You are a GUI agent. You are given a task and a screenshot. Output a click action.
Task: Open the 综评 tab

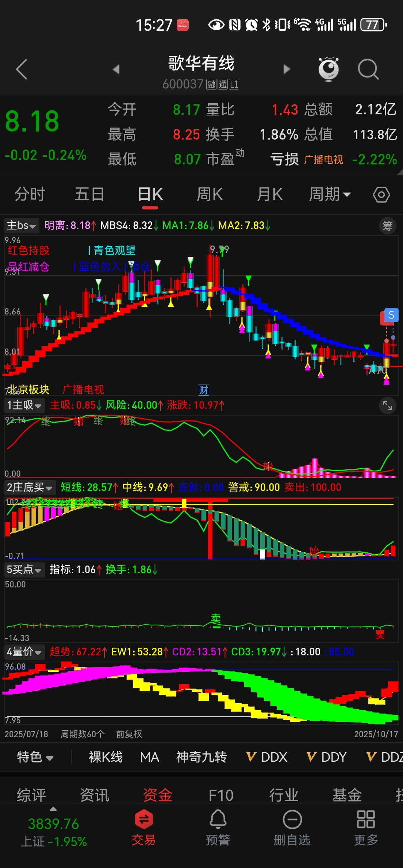[31, 795]
